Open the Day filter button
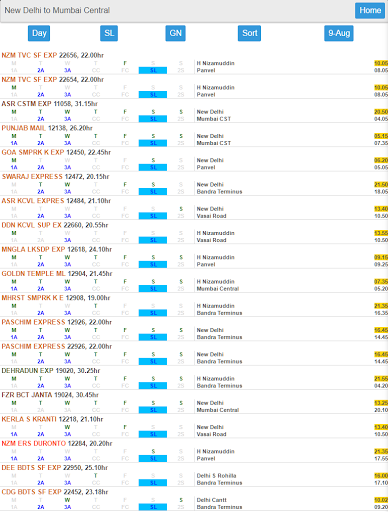This screenshot has height=512, width=388. click(39, 33)
